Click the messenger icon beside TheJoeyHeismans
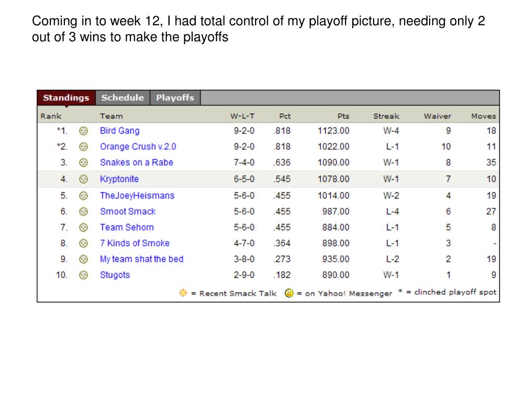Image resolution: width=532 pixels, height=399 pixels. (x=84, y=196)
